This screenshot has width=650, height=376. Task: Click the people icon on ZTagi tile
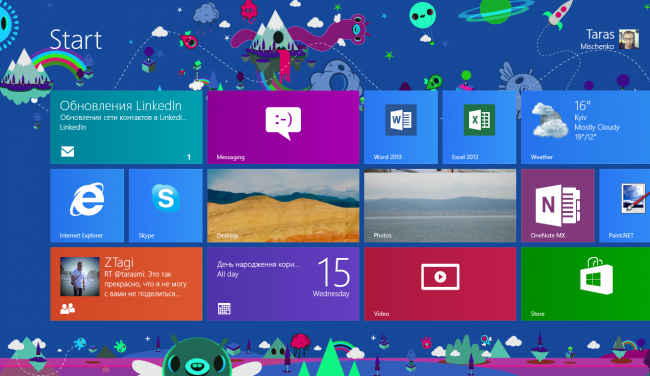pos(68,308)
